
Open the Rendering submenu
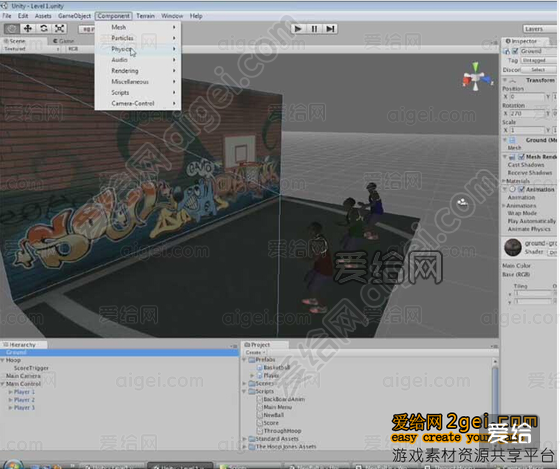point(138,71)
